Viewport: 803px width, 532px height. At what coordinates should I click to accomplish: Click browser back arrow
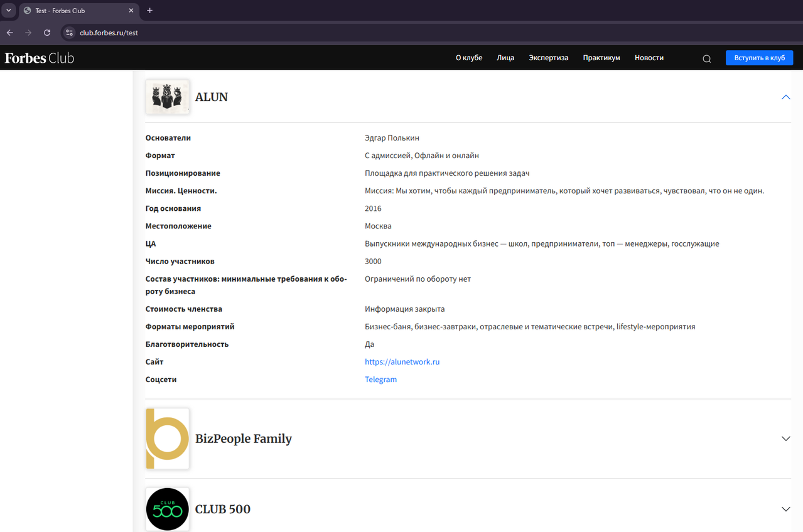tap(9, 33)
